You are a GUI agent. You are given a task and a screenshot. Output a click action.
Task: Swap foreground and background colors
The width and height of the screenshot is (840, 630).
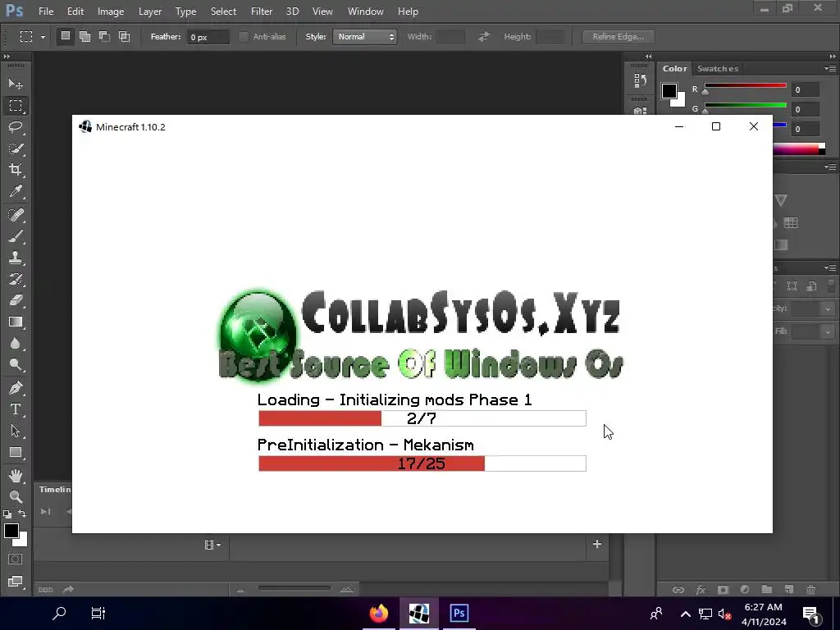[x=22, y=514]
